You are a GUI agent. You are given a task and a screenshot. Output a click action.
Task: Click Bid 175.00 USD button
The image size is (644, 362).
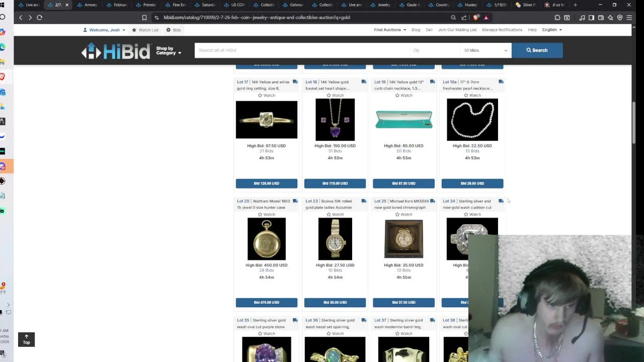(335, 183)
